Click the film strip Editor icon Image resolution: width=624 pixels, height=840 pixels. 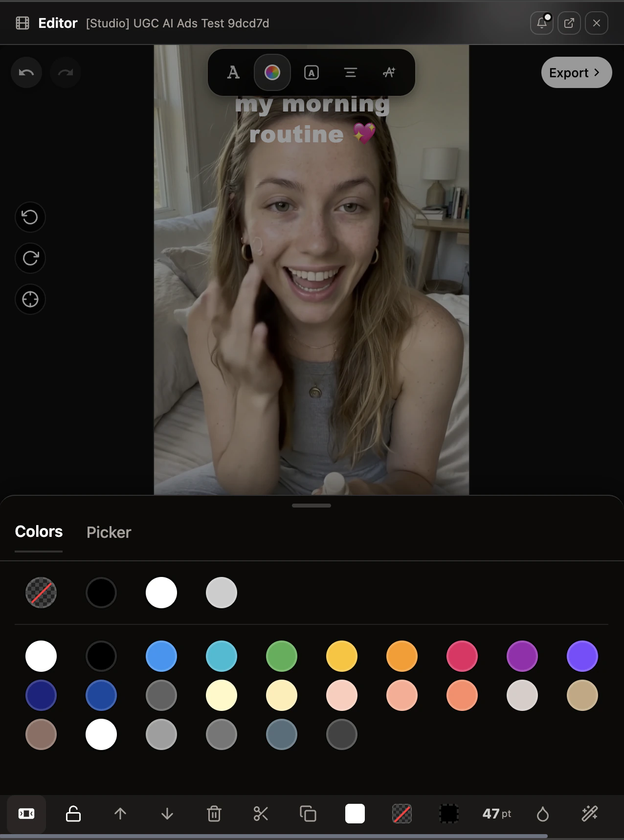22,23
